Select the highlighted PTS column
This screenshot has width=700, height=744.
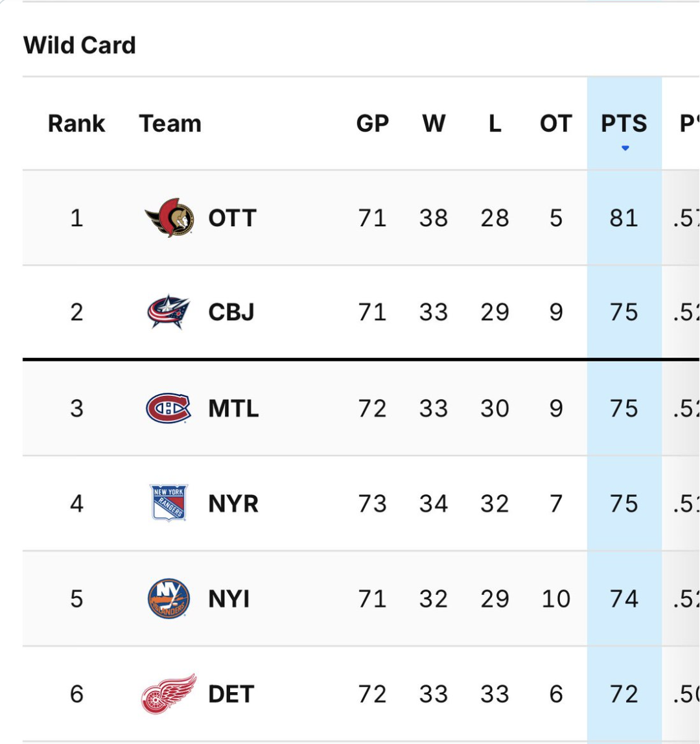624,389
